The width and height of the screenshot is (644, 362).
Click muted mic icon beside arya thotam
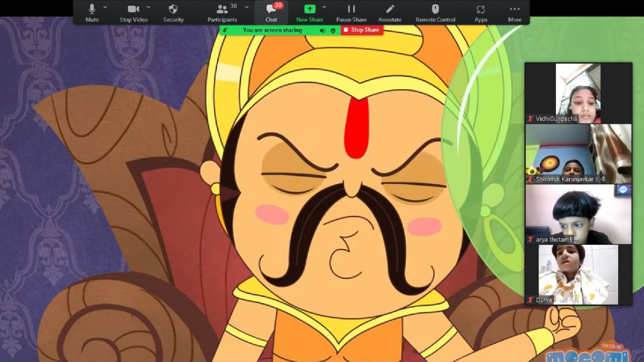(530, 240)
